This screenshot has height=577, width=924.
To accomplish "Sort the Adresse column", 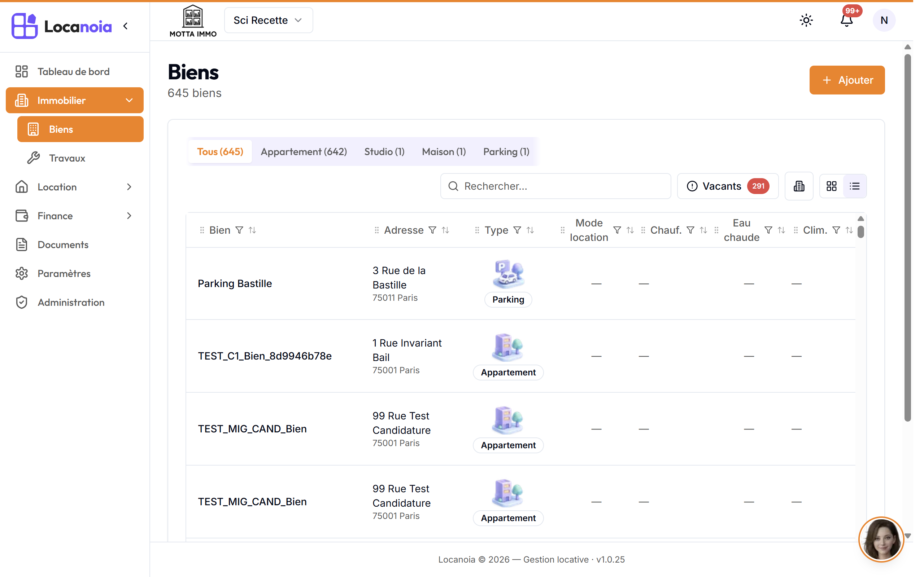I will (445, 230).
